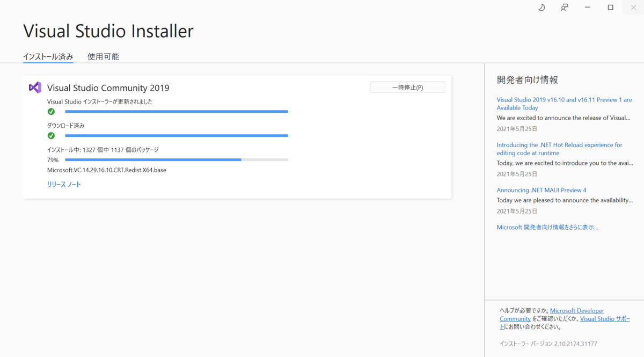Open the feedback icon in title bar
Image resolution: width=644 pixels, height=357 pixels.
pos(564,8)
